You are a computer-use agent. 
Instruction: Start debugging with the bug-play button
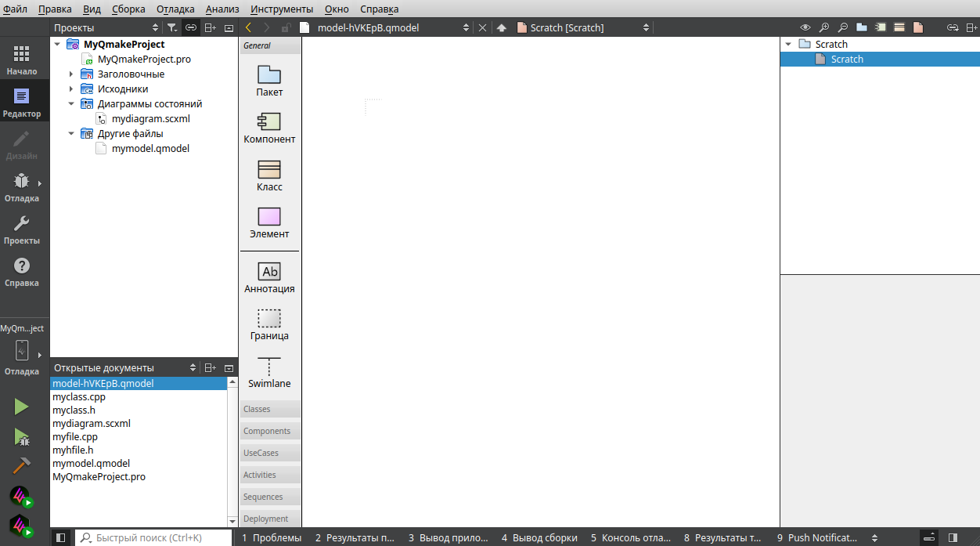[21, 437]
